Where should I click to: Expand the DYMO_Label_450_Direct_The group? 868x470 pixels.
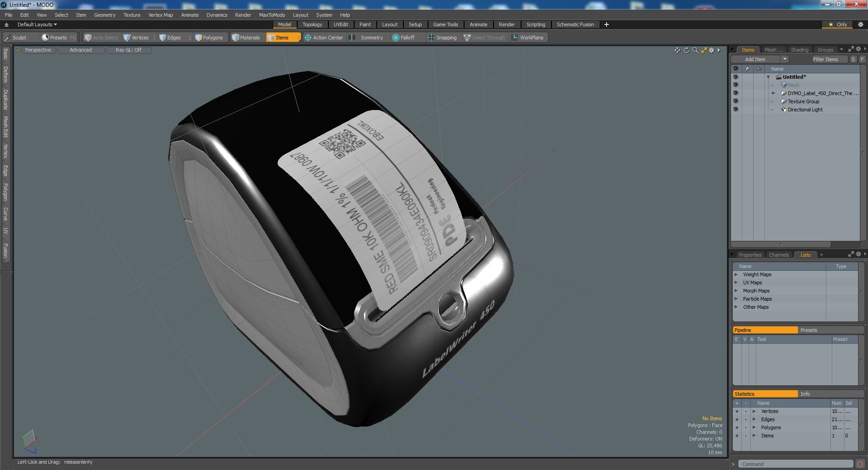pyautogui.click(x=773, y=93)
